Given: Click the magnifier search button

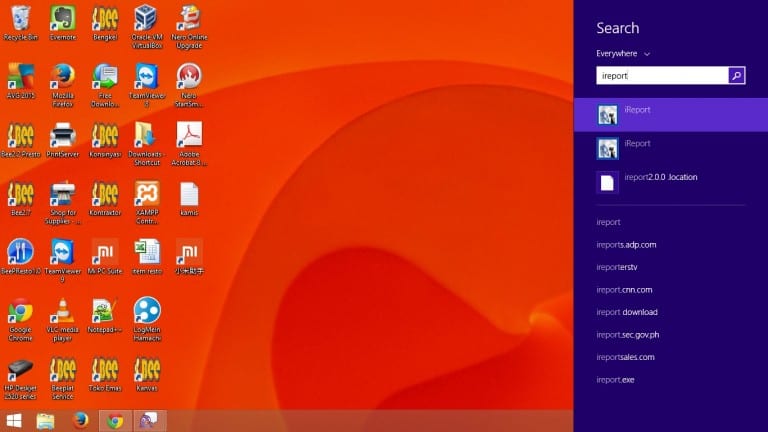Looking at the screenshot, I should click(737, 75).
